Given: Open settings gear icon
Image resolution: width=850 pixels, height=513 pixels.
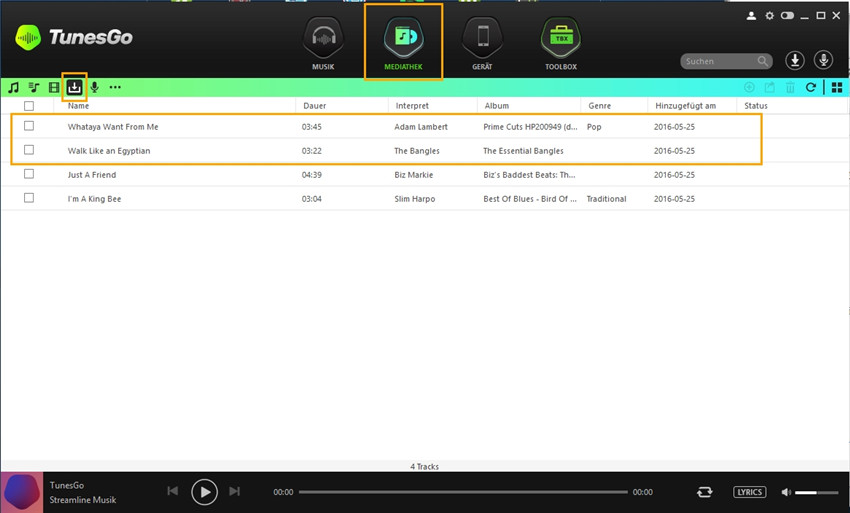Looking at the screenshot, I should [769, 16].
